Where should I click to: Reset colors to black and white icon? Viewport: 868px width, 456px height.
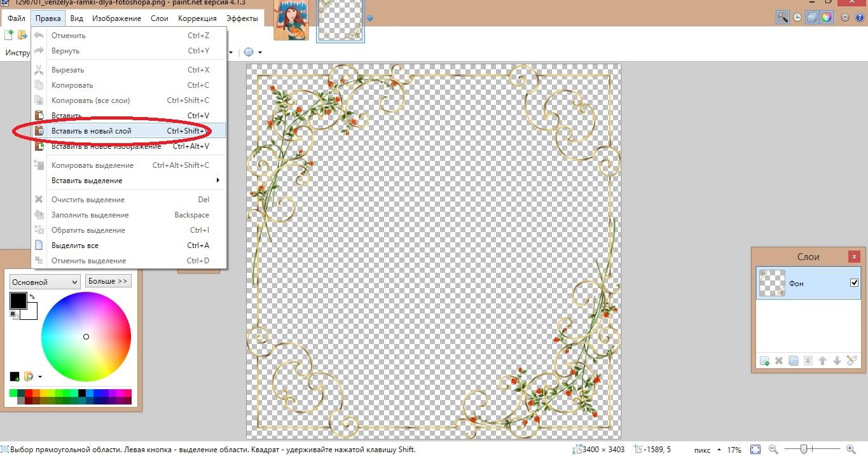[14, 315]
